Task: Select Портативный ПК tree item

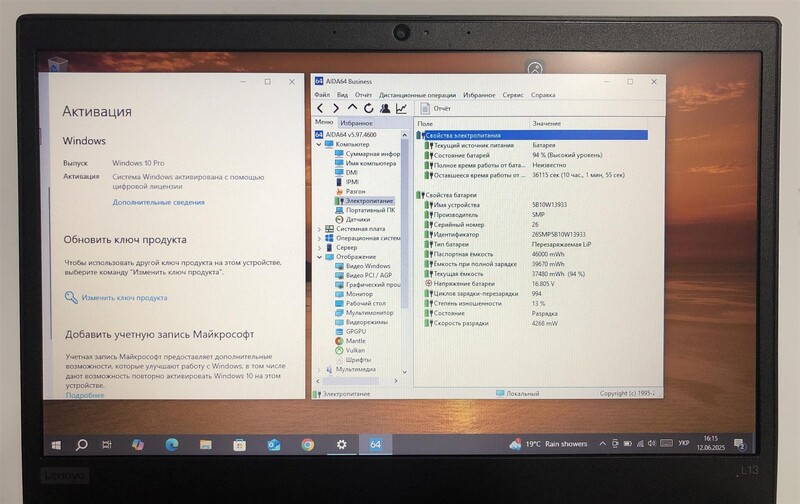Action: point(365,210)
